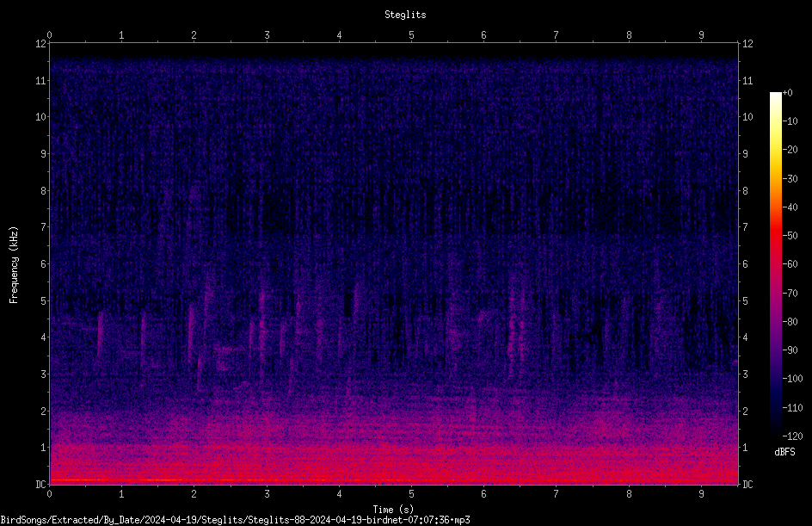Select the 5 kHz label on right frequency axis
The width and height of the screenshot is (812, 526).
pyautogui.click(x=745, y=300)
